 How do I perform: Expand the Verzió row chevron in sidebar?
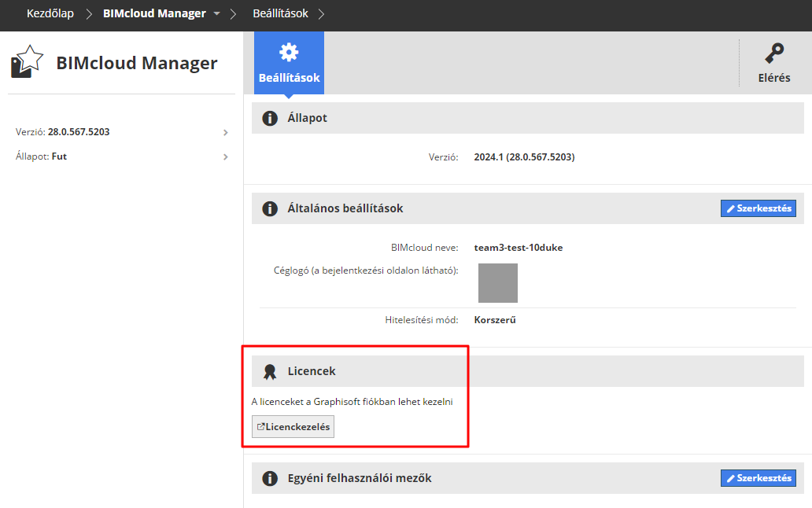226,132
